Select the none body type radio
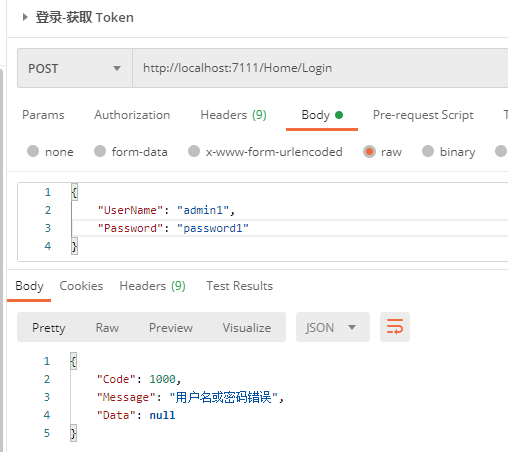Image resolution: width=508 pixels, height=452 pixels. tap(33, 151)
